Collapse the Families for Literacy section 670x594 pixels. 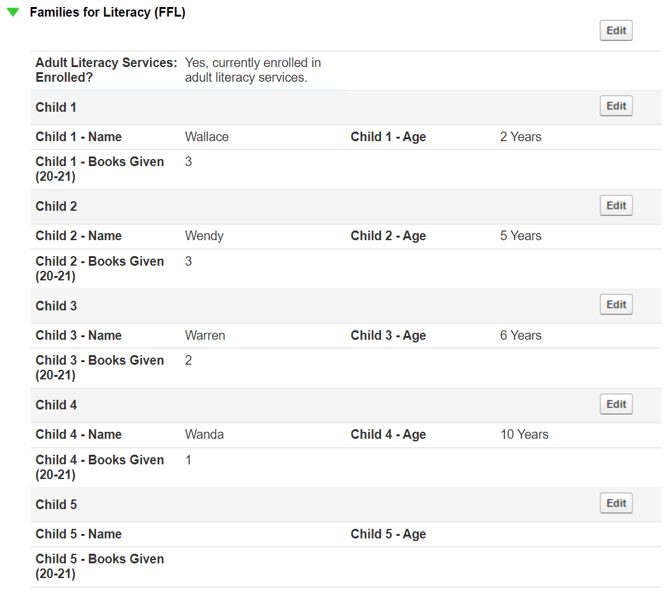(x=13, y=13)
